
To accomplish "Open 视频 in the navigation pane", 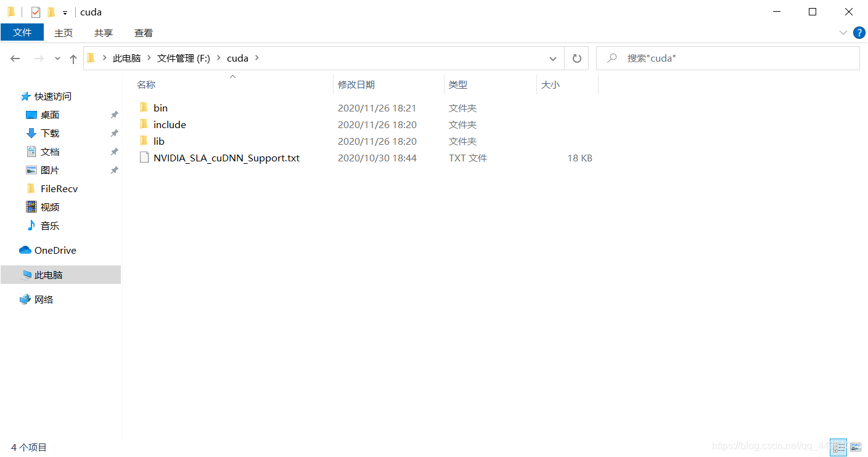I will (50, 207).
